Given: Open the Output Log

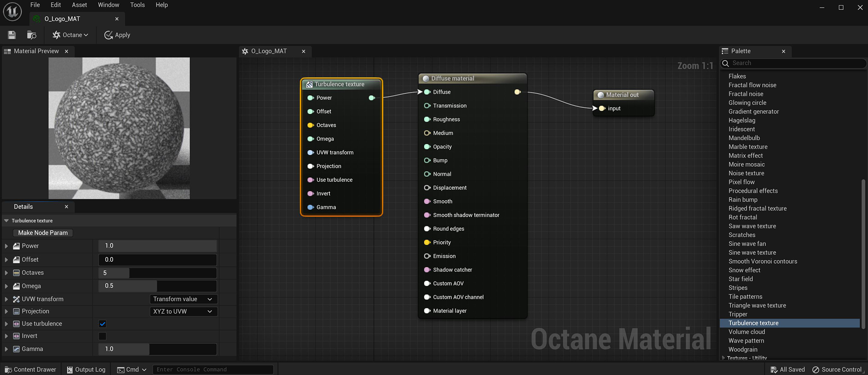Looking at the screenshot, I should [x=86, y=370].
